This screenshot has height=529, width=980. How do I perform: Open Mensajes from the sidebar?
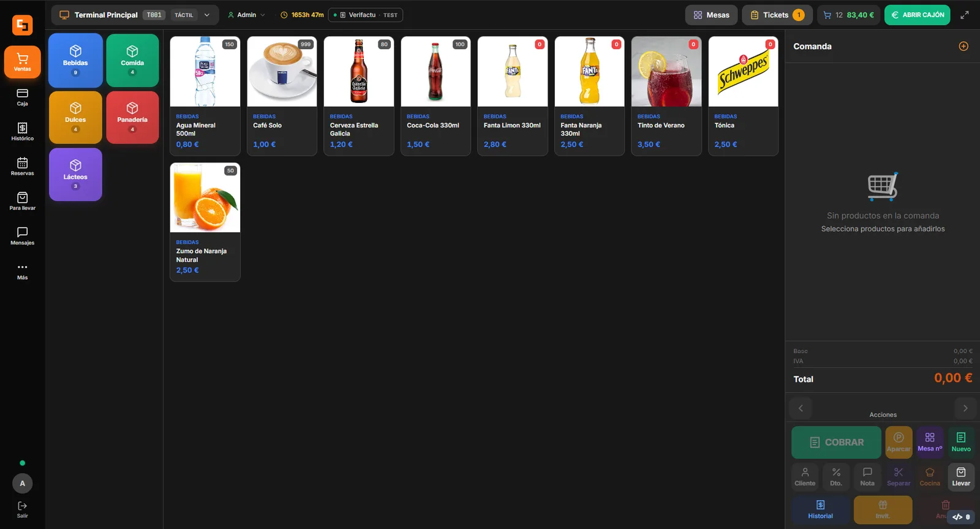click(x=22, y=236)
